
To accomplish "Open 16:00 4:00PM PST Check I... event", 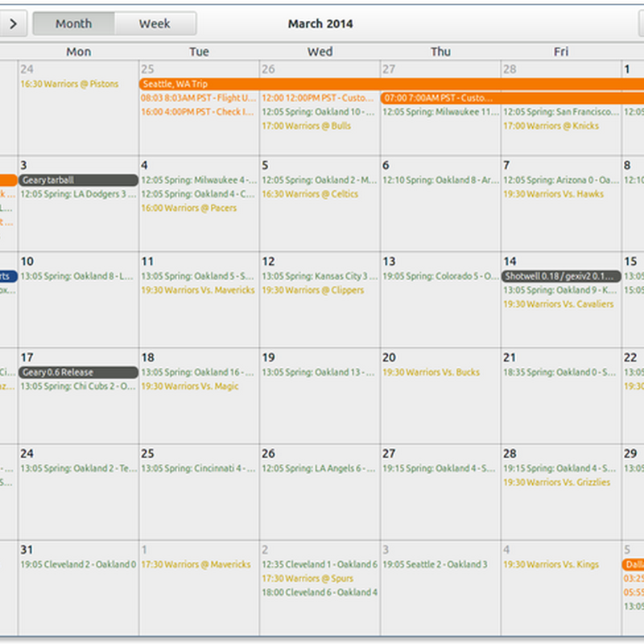I will point(197,112).
